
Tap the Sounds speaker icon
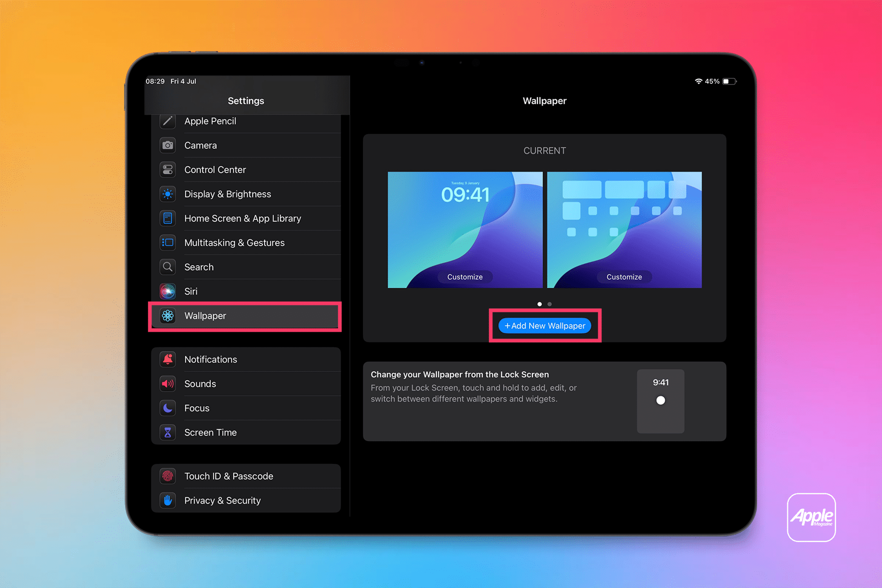click(168, 384)
